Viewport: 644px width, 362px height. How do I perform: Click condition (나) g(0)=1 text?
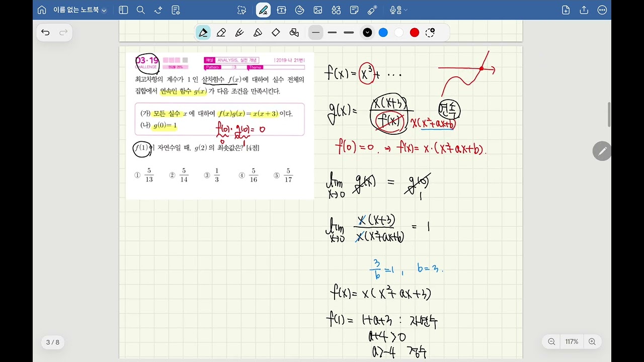click(x=158, y=125)
